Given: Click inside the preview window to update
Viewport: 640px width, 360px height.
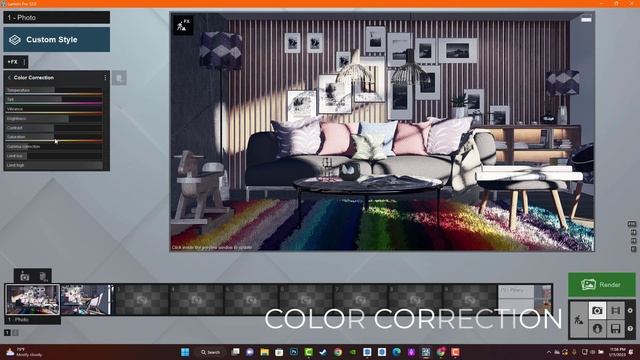Looking at the screenshot, I should click(382, 131).
